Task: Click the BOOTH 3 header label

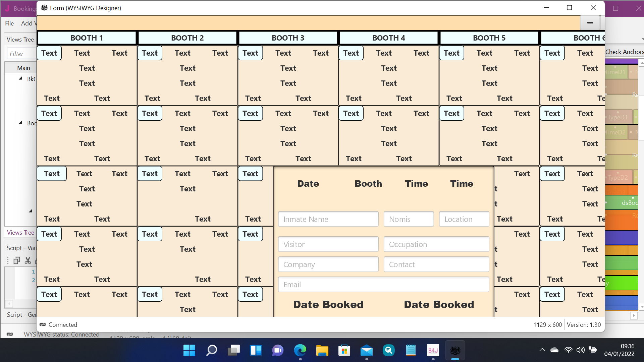Action: point(288,38)
